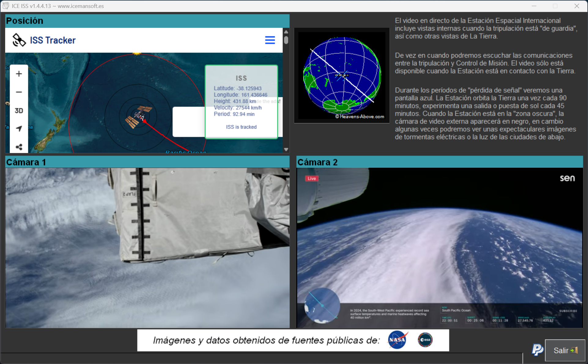The image size is (588, 364).
Task: Open the ISS Tracker hamburger menu
Action: [x=270, y=40]
